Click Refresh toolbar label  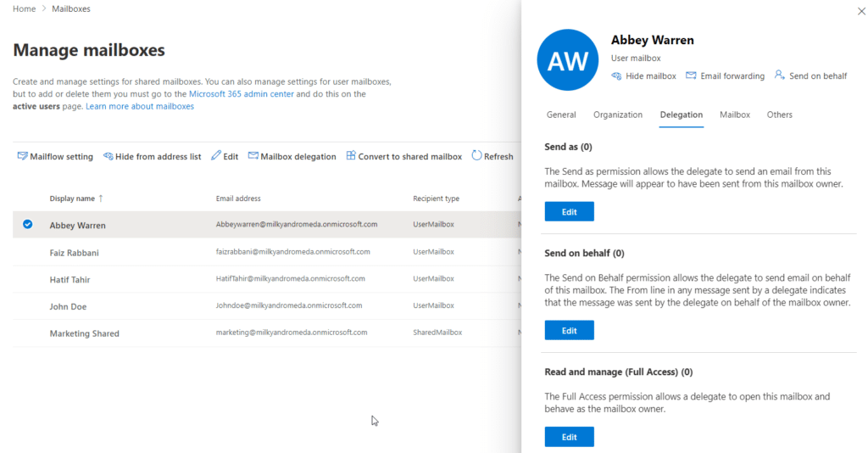498,157
